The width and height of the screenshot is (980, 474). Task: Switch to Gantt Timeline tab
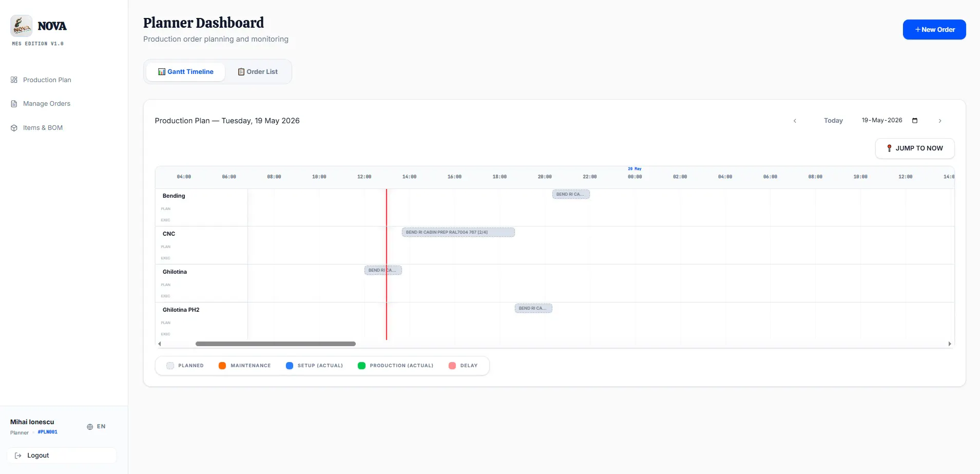[x=185, y=72]
